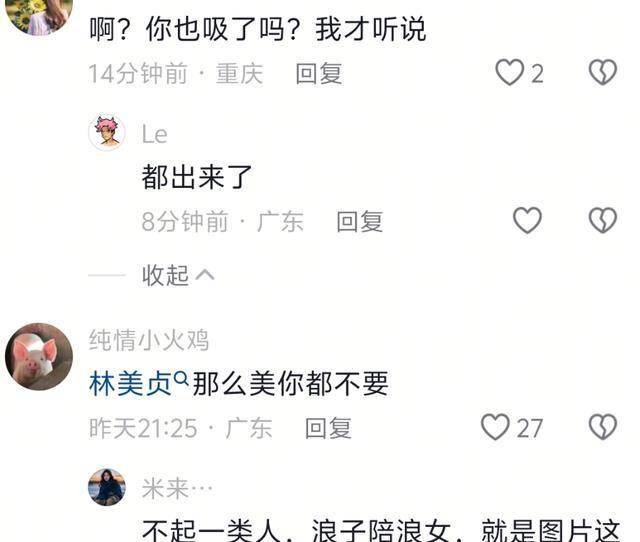Dislike 纯情小火鸡's comment with broken heart
Image resolution: width=640 pixels, height=542 pixels.
[602, 427]
